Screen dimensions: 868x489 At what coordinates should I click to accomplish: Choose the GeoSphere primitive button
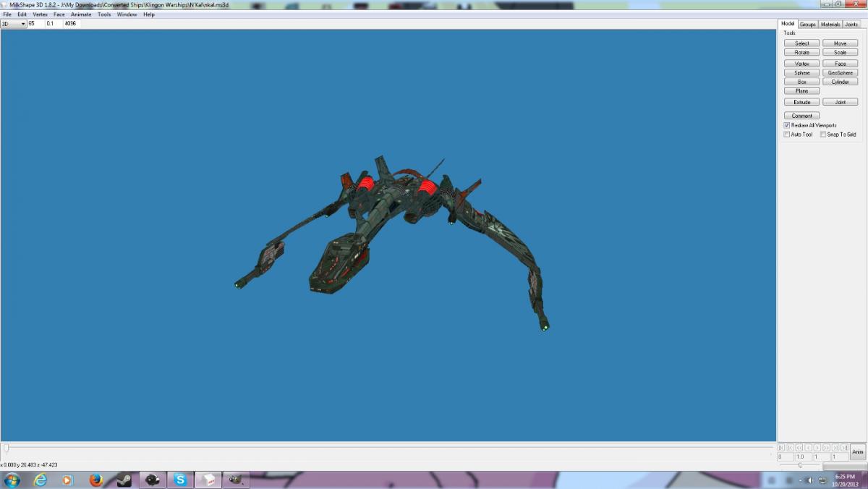841,73
